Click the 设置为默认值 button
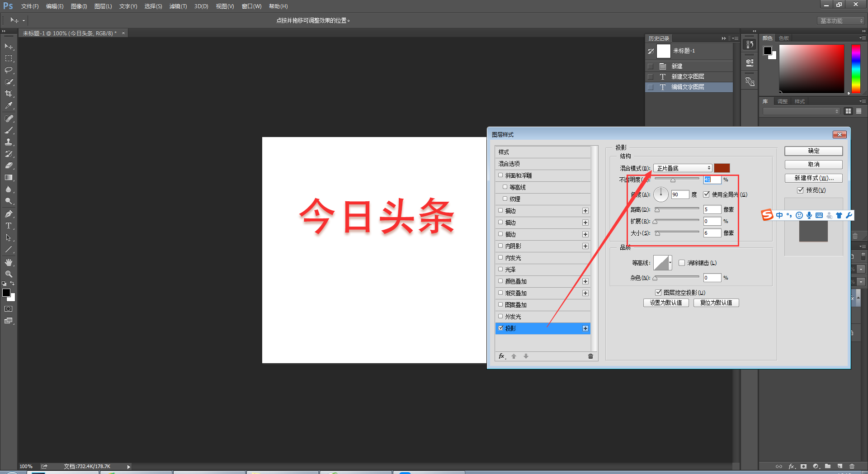Image resolution: width=868 pixels, height=474 pixels. [666, 303]
